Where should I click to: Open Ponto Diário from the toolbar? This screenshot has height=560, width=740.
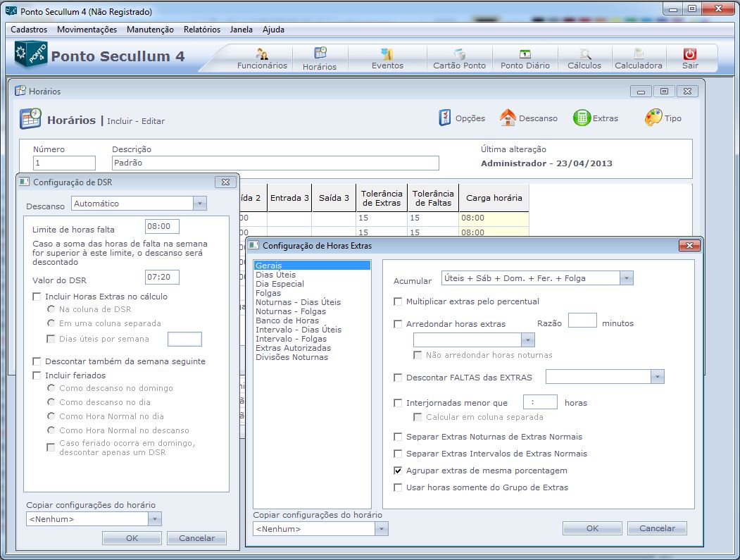tap(525, 59)
